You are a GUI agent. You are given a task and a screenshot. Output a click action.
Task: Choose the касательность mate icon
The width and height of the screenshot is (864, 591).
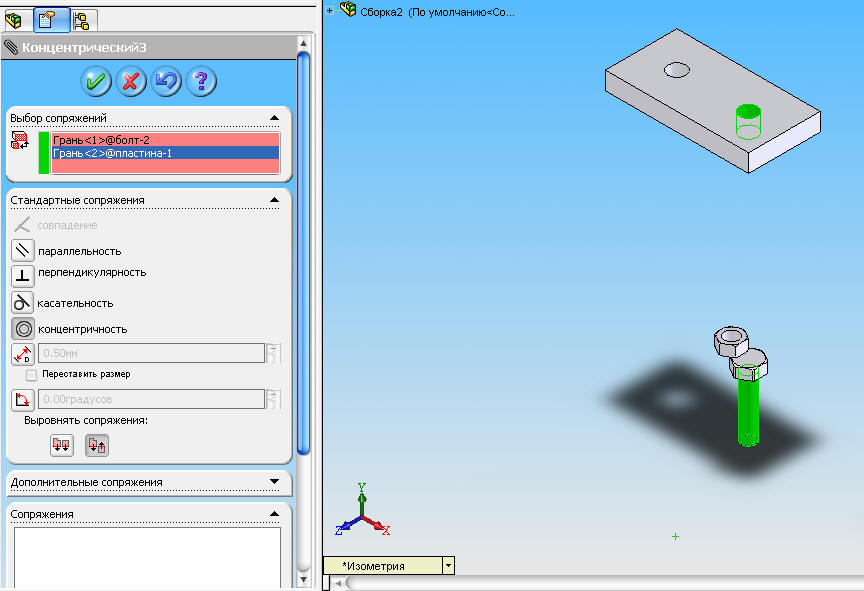point(23,302)
